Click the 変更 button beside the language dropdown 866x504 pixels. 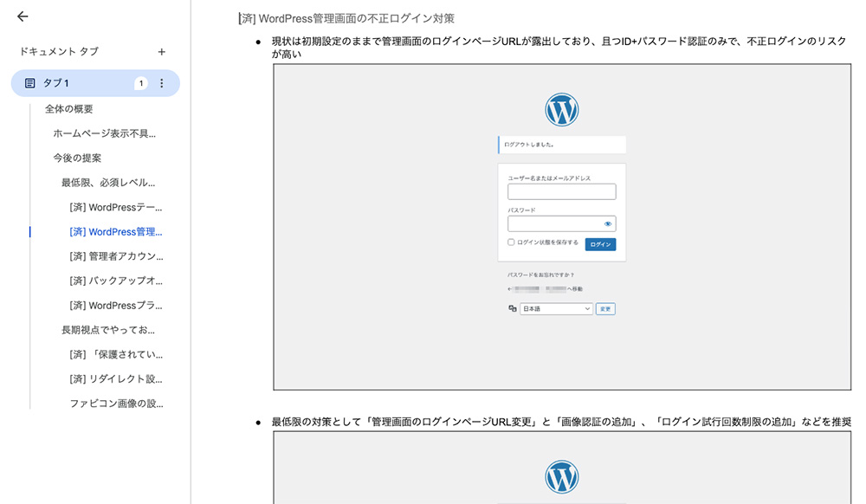click(x=605, y=308)
